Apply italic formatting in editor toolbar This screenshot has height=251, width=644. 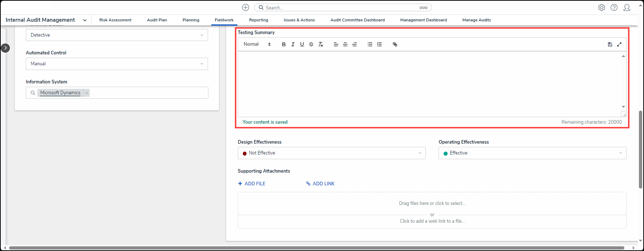293,44
